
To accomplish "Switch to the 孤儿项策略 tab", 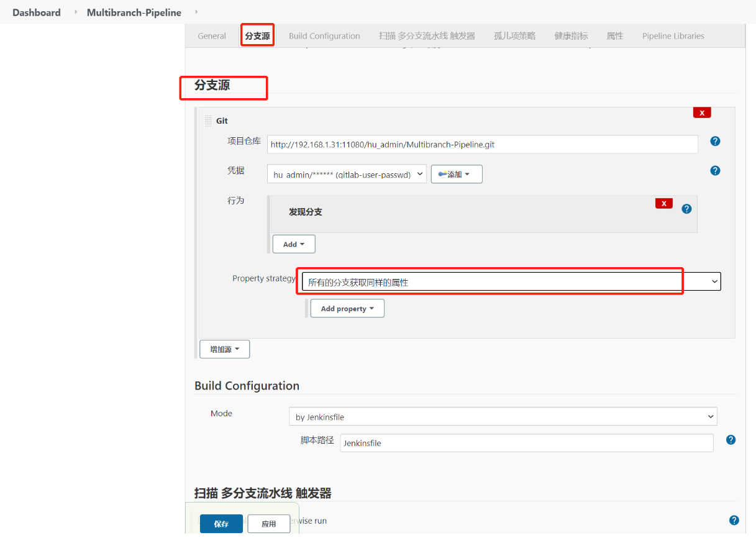I will click(x=514, y=36).
